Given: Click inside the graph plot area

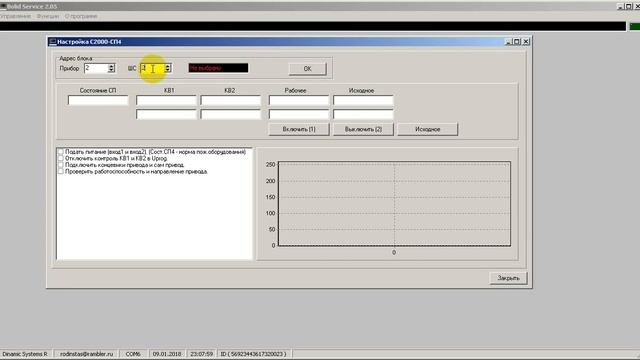Looking at the screenshot, I should 394,204.
